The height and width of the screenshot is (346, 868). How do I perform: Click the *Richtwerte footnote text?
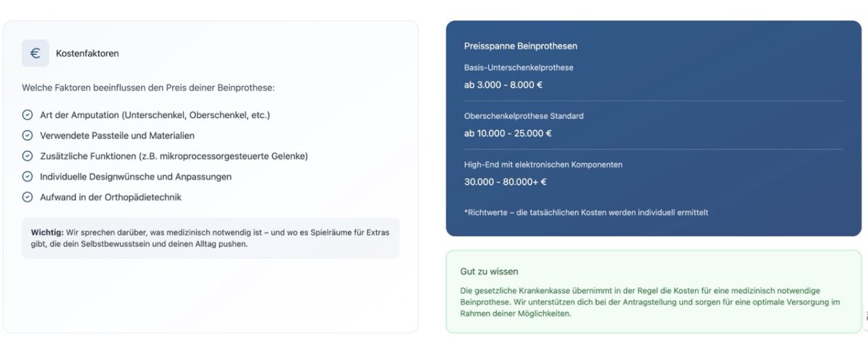coord(586,213)
